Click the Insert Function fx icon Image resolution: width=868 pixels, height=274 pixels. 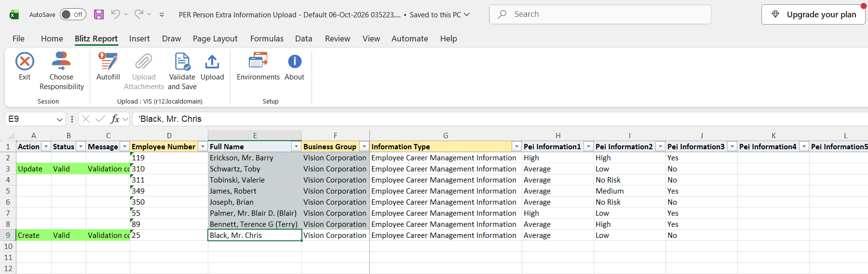click(115, 119)
